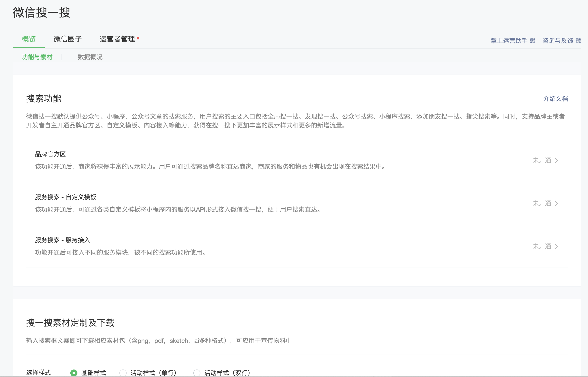Expand 服务搜索 - 服务接入 chevron arrow
The height and width of the screenshot is (377, 588).
pyautogui.click(x=556, y=246)
